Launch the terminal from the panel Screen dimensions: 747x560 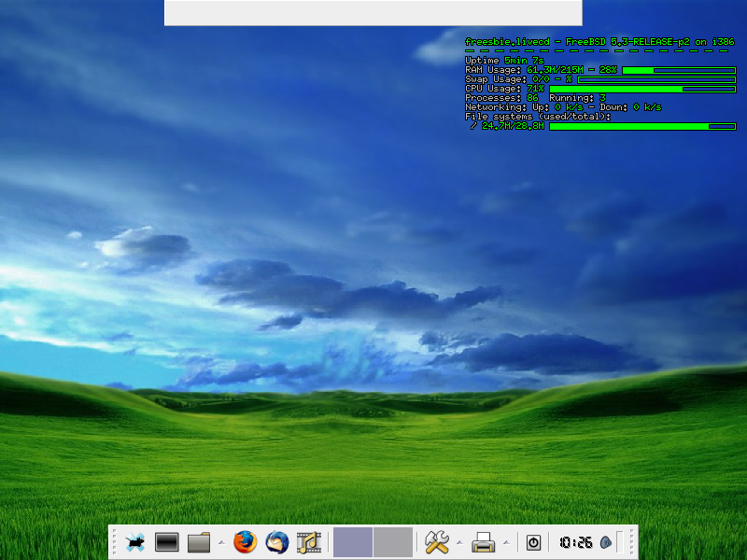point(167,542)
